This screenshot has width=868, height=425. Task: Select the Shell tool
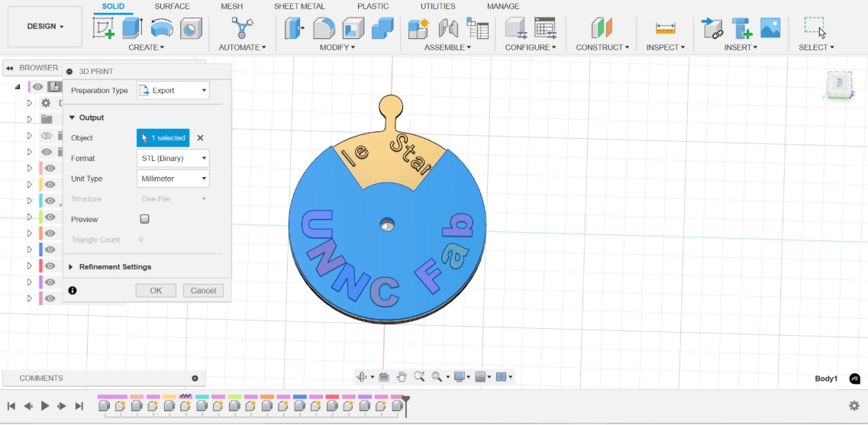tap(353, 27)
